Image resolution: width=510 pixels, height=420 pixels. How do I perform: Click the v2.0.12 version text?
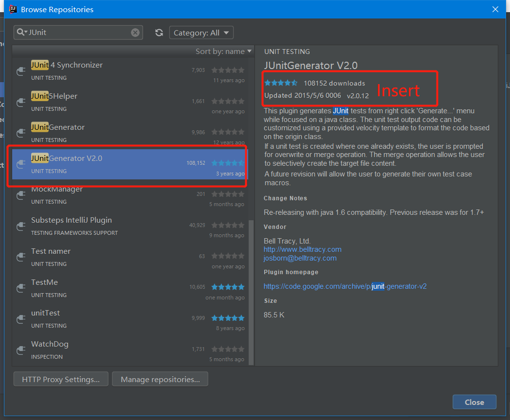[x=358, y=96]
